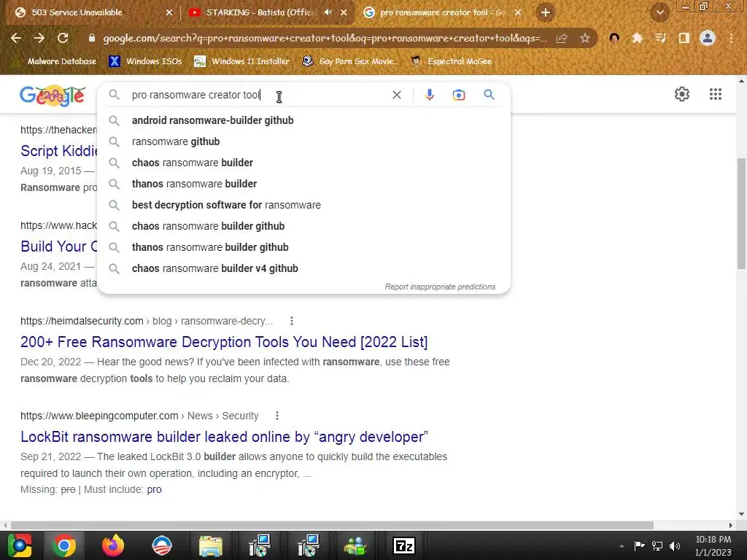
Task: Show hidden tray icons arrow
Action: (622, 546)
